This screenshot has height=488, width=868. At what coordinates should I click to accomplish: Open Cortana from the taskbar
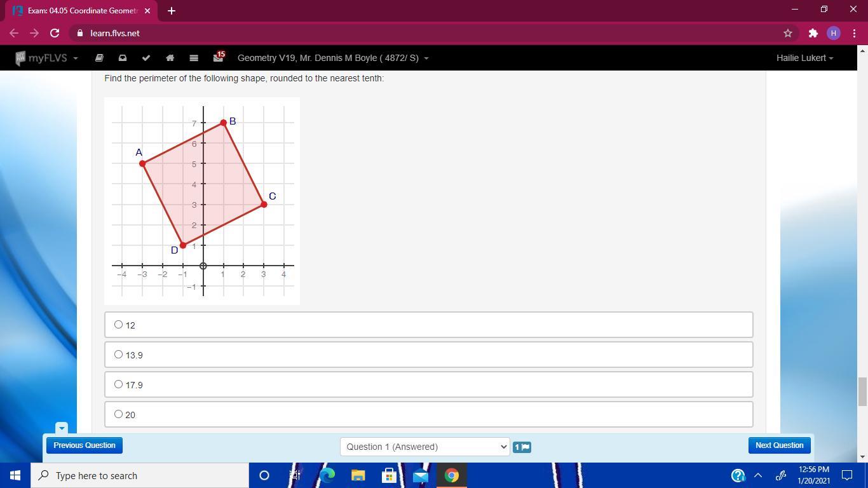264,475
